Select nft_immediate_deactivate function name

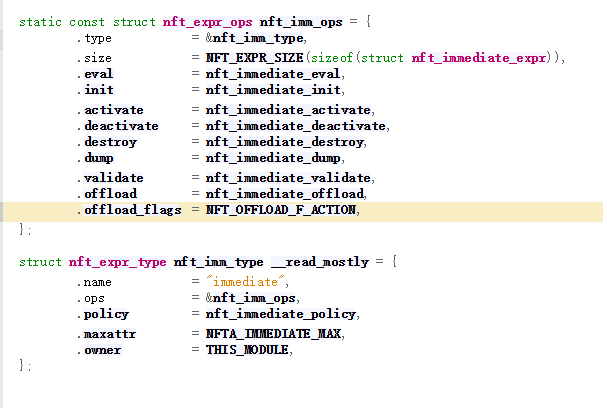(296, 126)
